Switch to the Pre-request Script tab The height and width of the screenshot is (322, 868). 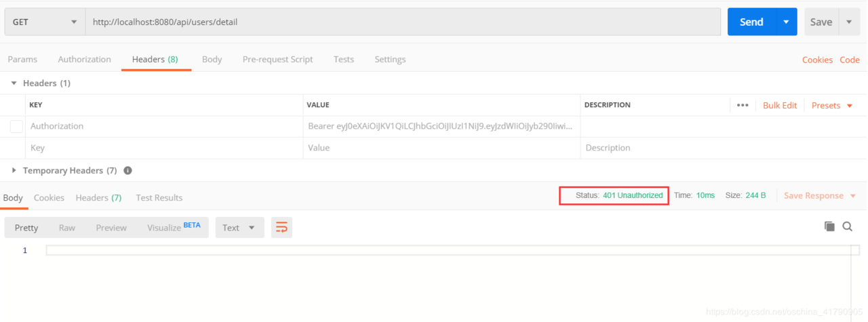click(x=278, y=59)
